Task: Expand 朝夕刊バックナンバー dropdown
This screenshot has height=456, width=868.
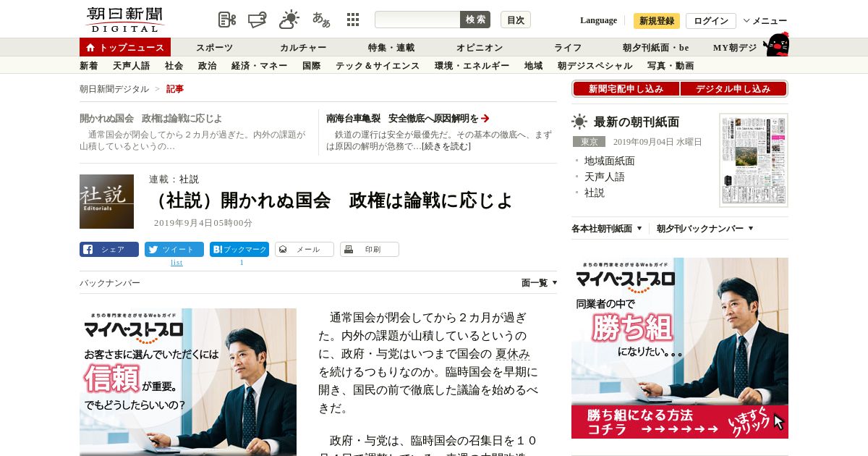Action: coord(705,229)
